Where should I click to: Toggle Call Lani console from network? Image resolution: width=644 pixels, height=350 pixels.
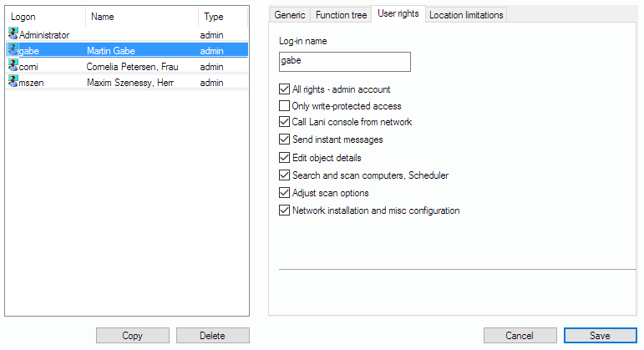(285, 122)
